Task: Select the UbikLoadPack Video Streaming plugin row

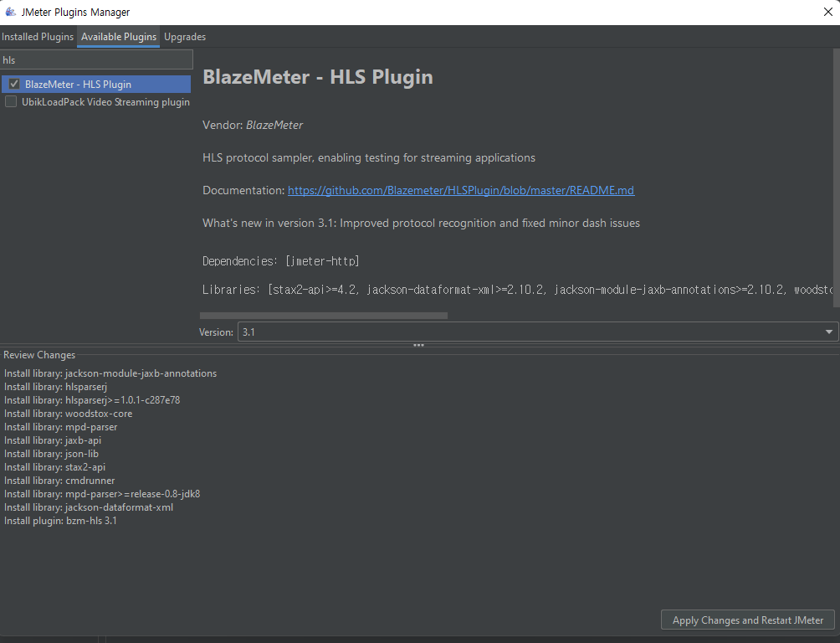Action: click(96, 102)
